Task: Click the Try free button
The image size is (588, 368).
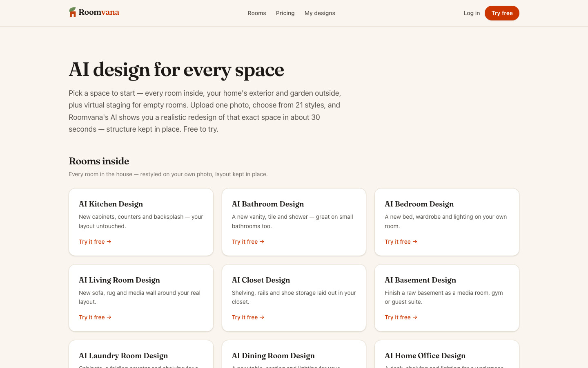Action: pos(502,13)
